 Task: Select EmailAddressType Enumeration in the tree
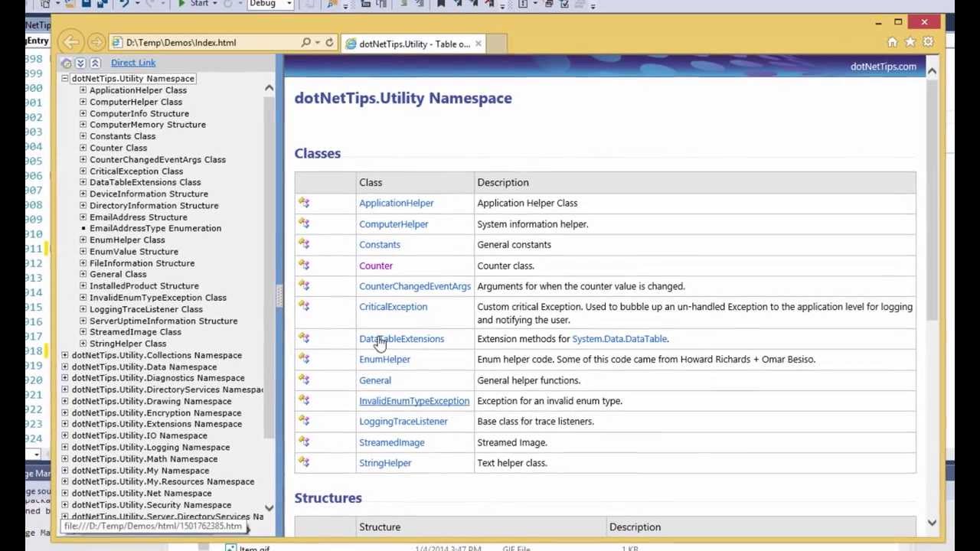tap(155, 228)
